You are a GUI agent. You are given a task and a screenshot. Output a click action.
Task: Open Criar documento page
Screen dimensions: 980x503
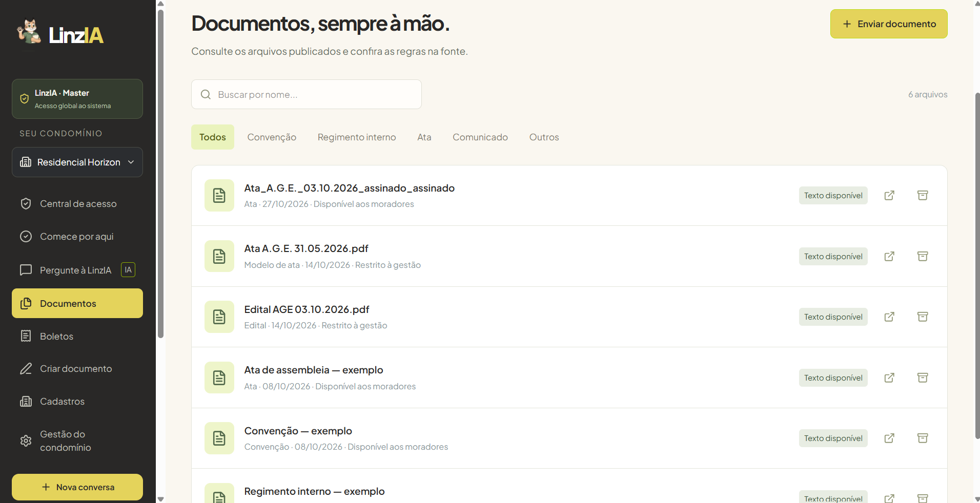[x=77, y=369]
